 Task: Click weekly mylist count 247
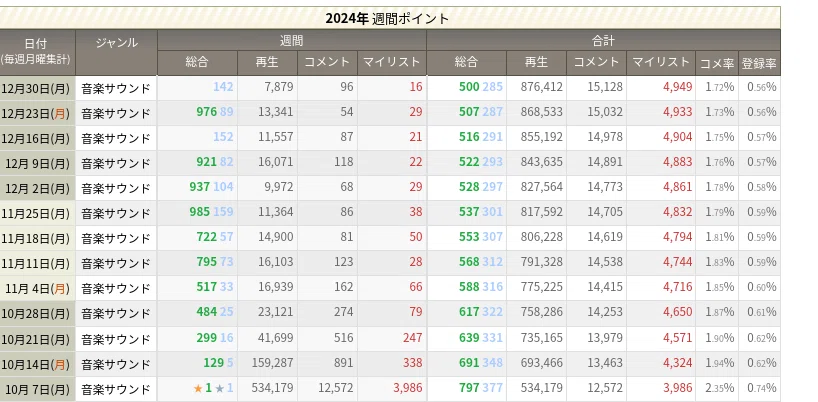click(x=413, y=338)
